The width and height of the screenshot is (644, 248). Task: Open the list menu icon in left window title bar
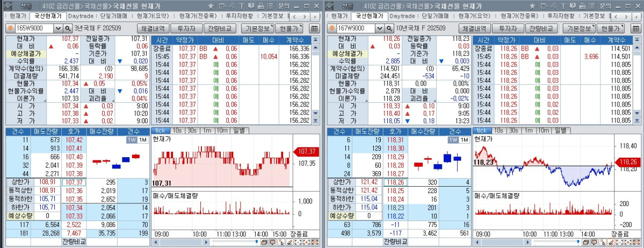[270, 6]
